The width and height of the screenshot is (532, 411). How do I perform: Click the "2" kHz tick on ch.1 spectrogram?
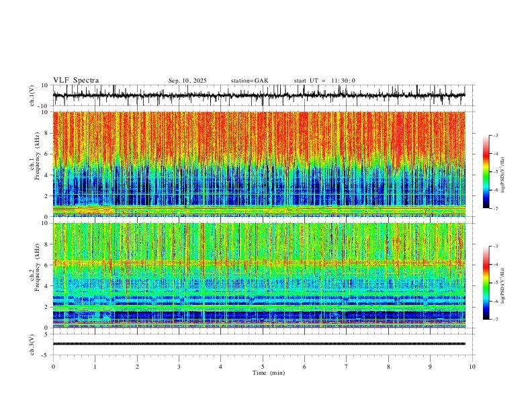[46, 195]
